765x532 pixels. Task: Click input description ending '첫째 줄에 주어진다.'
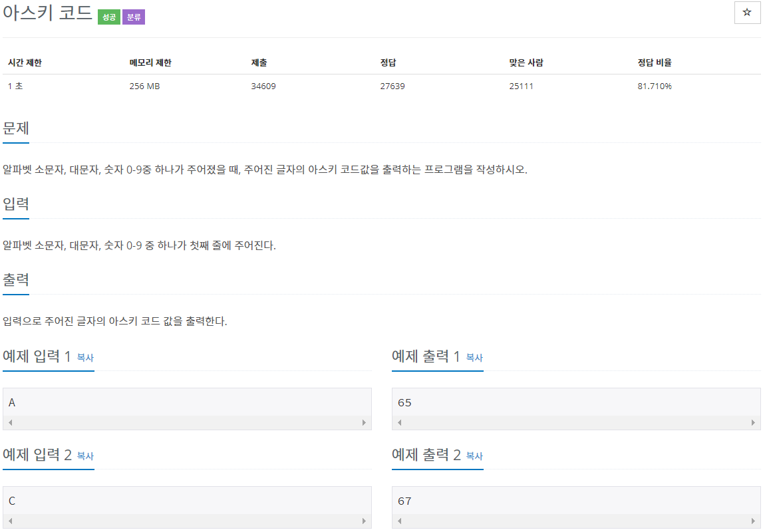[139, 245]
